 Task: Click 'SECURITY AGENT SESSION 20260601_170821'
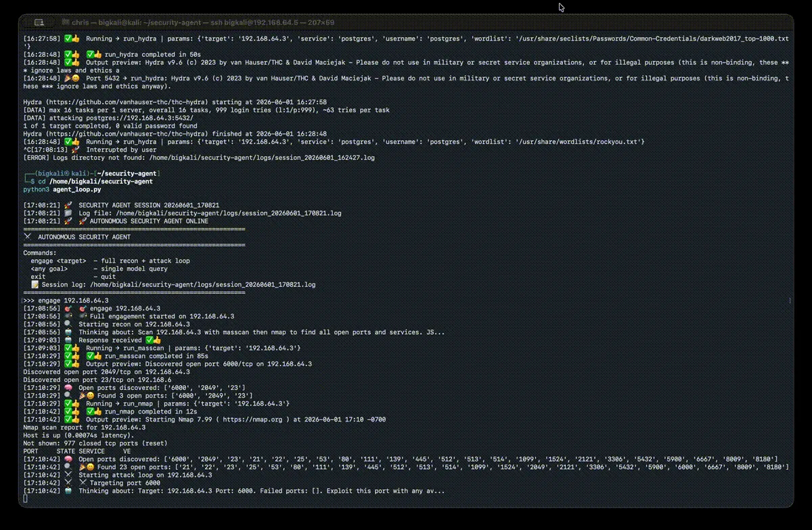click(149, 204)
